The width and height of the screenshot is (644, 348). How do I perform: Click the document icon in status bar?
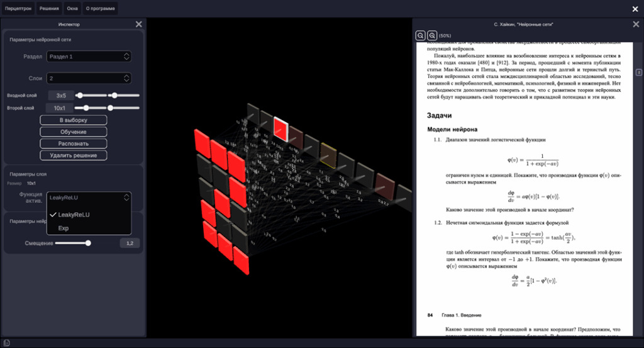7,343
